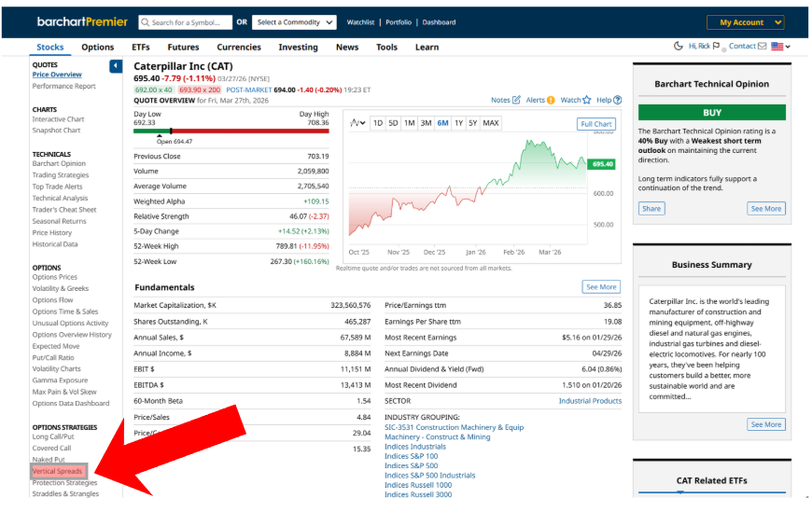Open SIC-3531 Construction Machinery & Equip link

(454, 427)
